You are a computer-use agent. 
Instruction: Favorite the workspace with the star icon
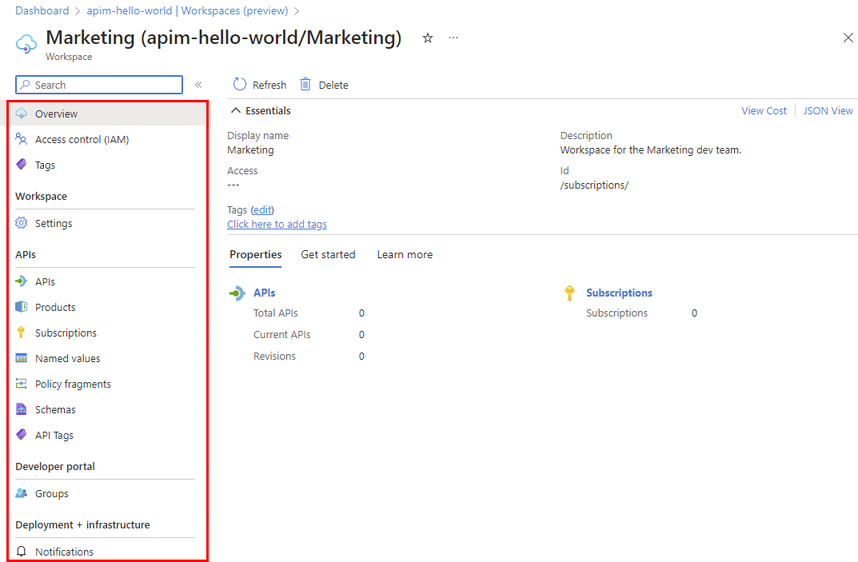pyautogui.click(x=428, y=38)
